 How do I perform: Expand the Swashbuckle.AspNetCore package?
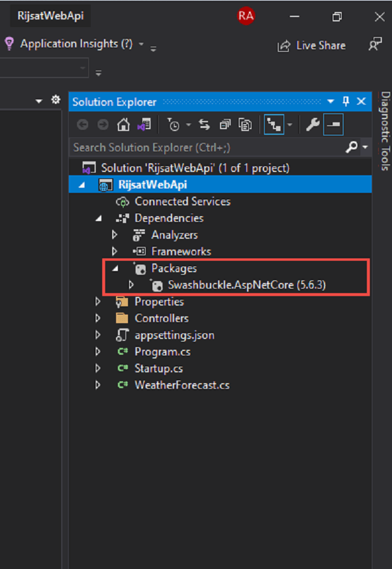(132, 285)
